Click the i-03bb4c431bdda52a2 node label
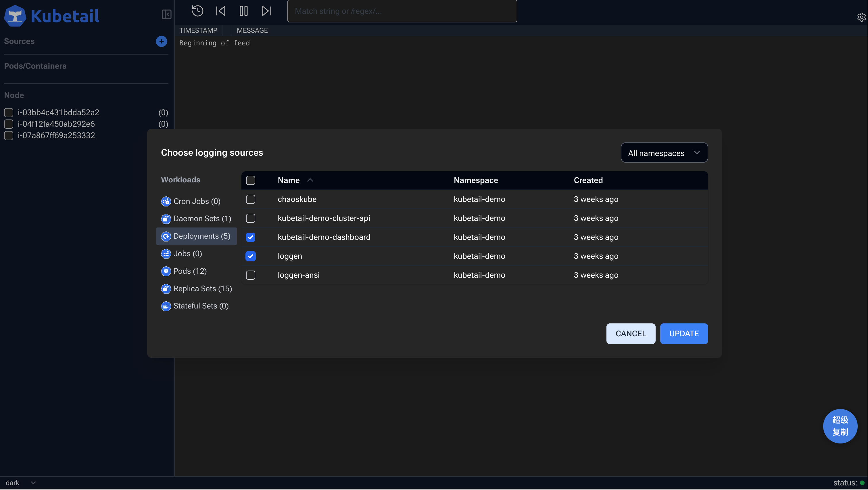 58,113
